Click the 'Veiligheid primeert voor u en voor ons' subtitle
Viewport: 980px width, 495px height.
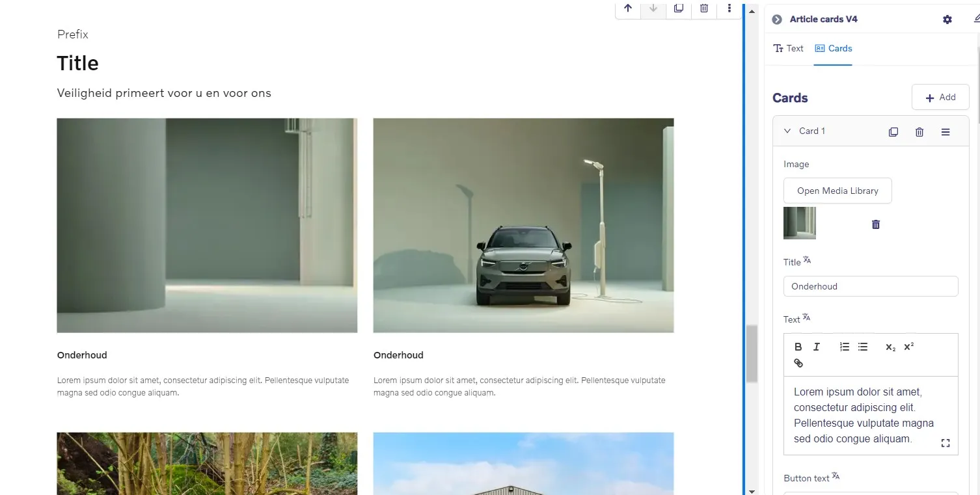click(x=164, y=93)
